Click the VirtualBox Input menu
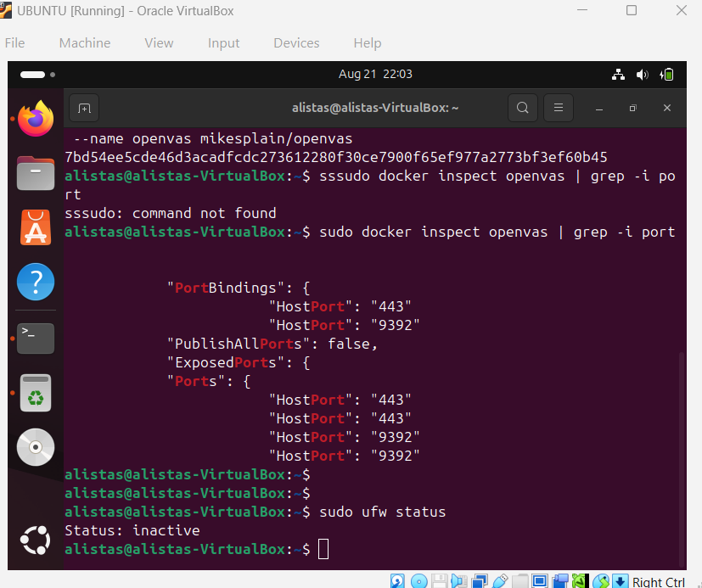Screen dimensions: 702x588 point(223,42)
